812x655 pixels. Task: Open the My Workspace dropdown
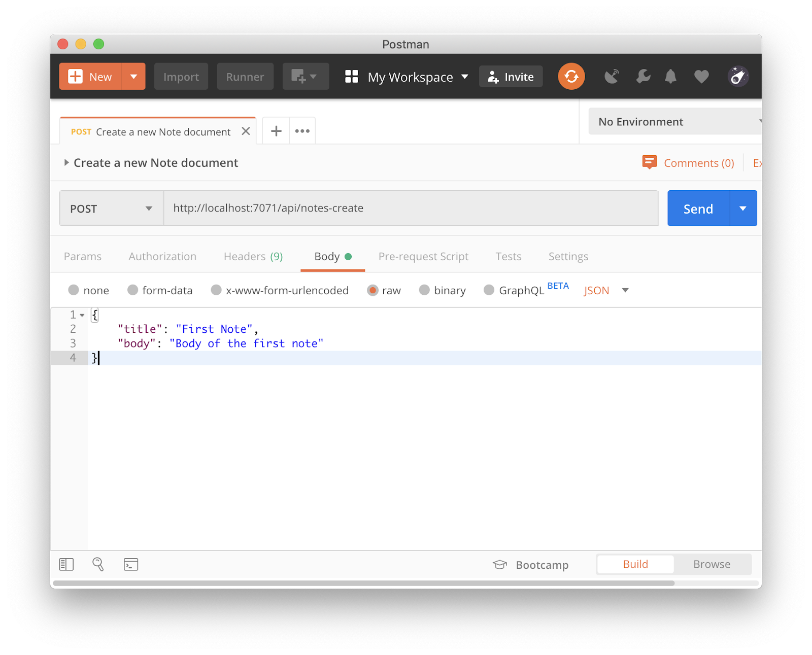[x=418, y=77]
